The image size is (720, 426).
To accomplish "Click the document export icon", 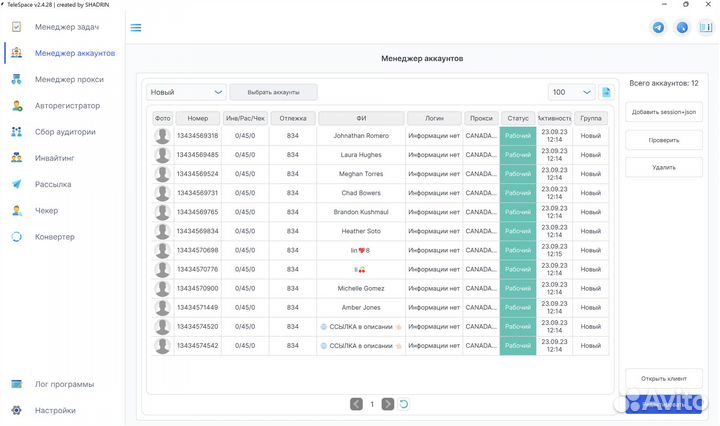I will (606, 92).
